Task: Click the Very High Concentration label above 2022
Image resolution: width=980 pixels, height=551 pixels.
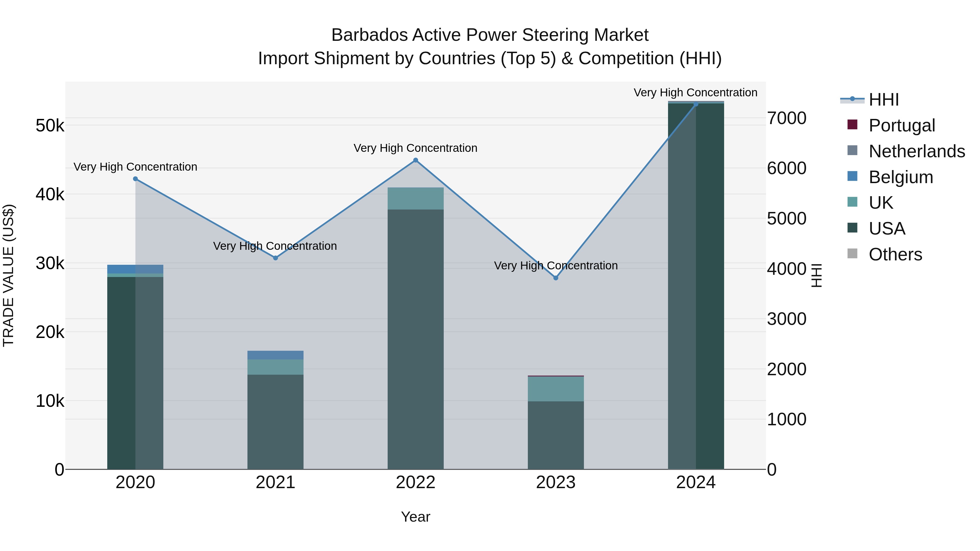Action: pyautogui.click(x=415, y=148)
